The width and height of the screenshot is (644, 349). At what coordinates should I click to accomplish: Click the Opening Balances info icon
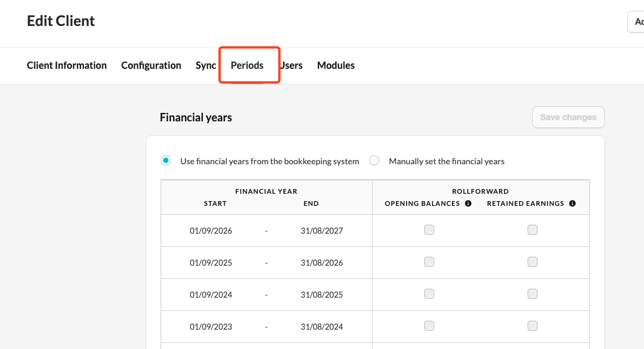point(468,204)
